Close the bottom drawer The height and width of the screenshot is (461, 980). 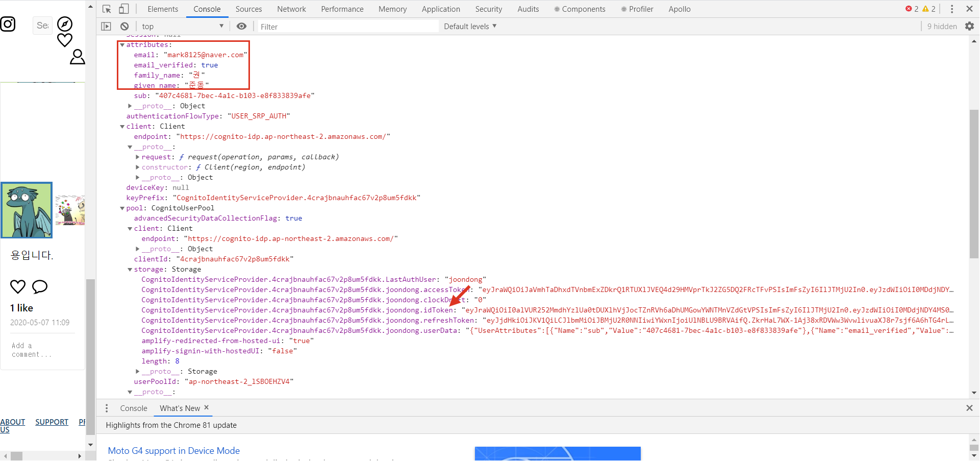point(969,408)
